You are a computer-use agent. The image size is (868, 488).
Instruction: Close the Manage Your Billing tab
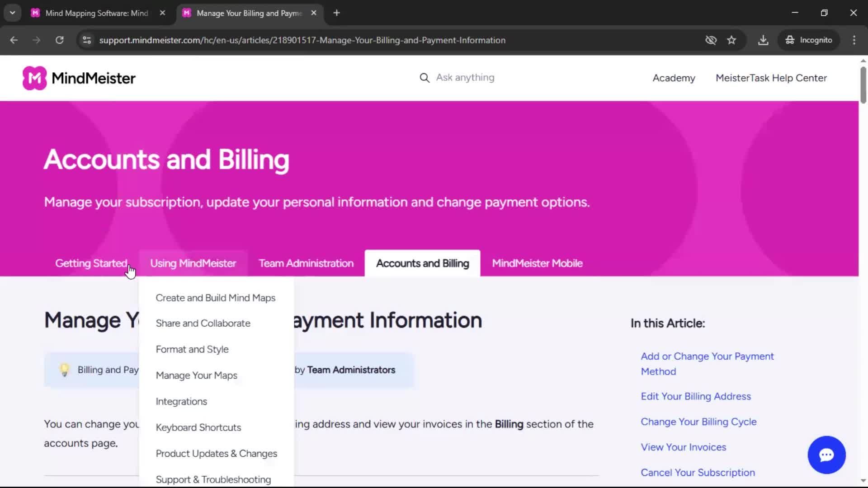pos(314,13)
